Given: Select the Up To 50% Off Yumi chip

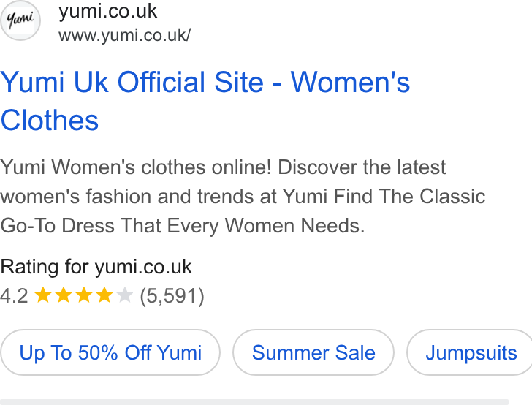Looking at the screenshot, I should click(x=110, y=352).
